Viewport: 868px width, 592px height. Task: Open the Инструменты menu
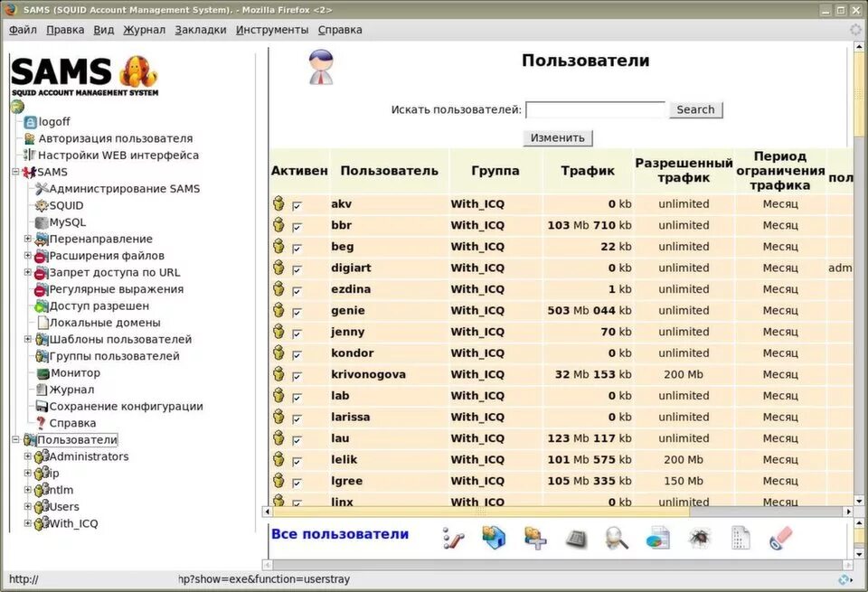coord(272,30)
